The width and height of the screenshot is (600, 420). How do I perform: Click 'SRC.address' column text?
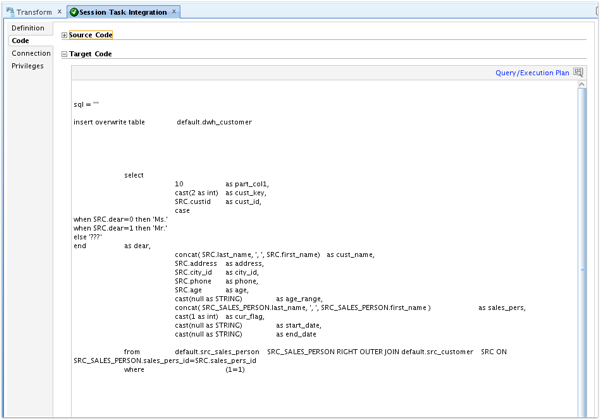tap(196, 264)
